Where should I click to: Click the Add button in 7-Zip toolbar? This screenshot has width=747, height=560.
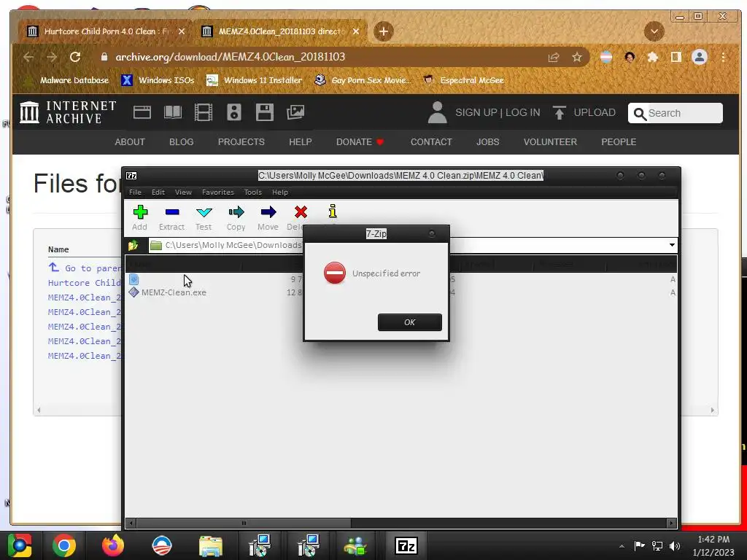tap(139, 217)
